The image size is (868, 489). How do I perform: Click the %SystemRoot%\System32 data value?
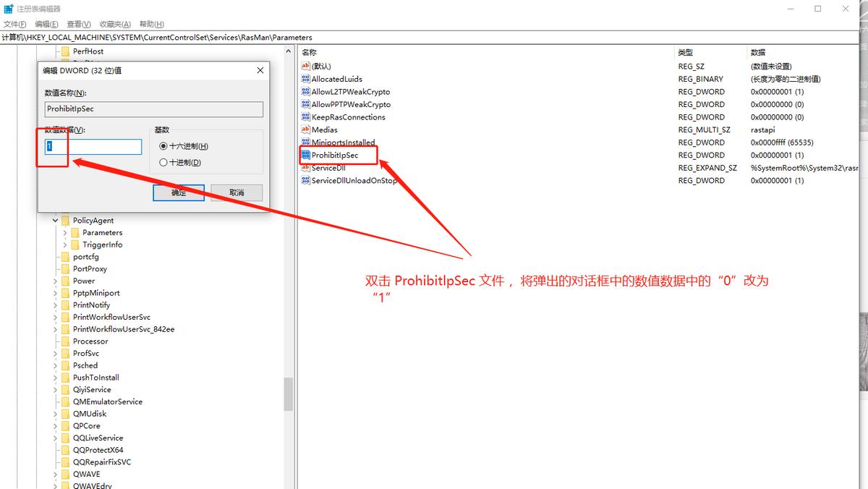tap(804, 168)
